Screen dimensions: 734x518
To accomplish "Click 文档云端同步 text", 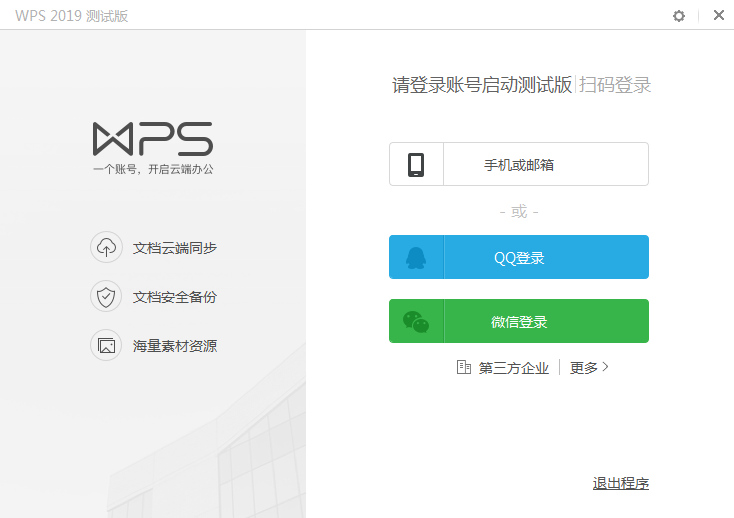I will [175, 248].
